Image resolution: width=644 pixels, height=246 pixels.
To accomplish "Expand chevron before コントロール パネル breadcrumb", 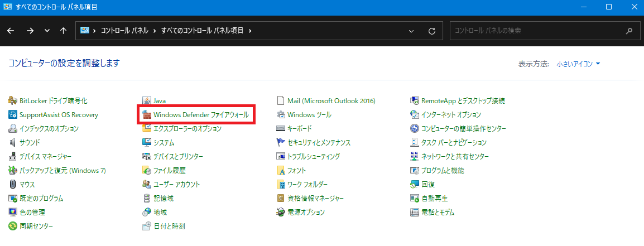I will [x=94, y=31].
